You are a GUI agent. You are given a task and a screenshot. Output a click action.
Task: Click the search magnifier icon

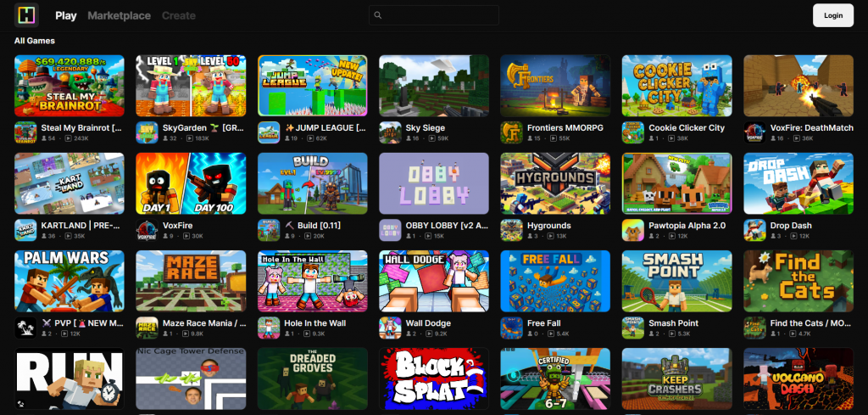pyautogui.click(x=378, y=15)
